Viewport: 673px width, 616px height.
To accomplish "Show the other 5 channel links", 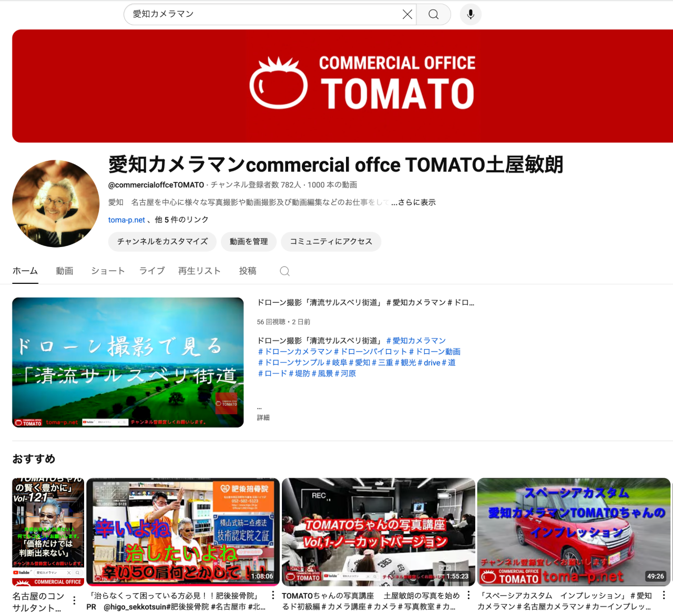I will click(181, 220).
